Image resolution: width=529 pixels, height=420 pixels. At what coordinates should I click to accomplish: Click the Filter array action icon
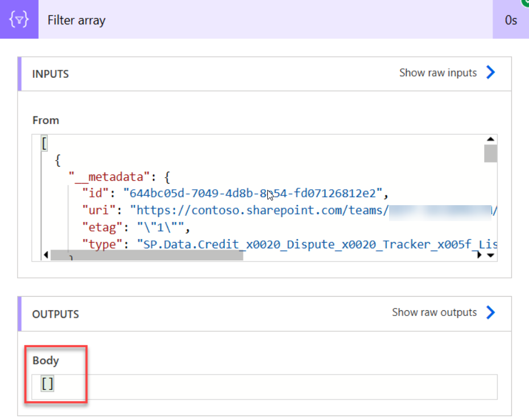pos(19,19)
